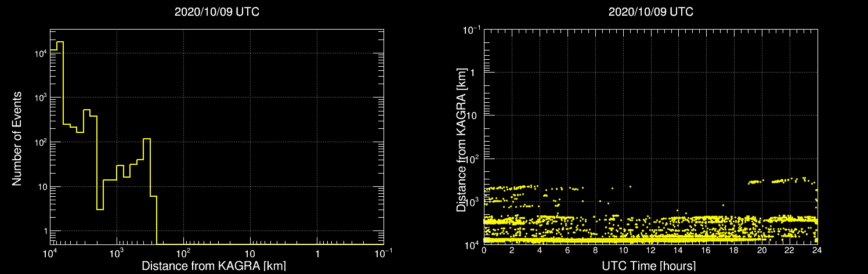Pick the "18" tick on UTC Time axis
This screenshot has width=868, height=274.
click(734, 250)
